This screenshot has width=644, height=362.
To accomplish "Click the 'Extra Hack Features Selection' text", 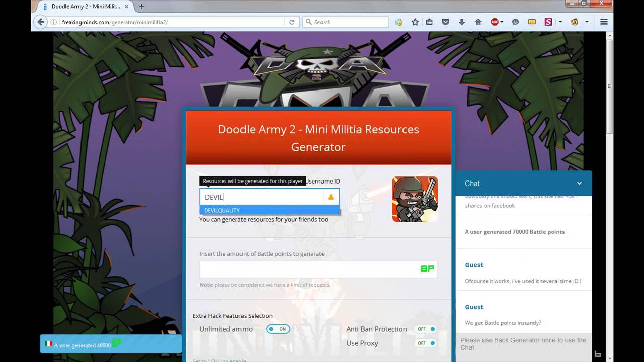I will click(232, 316).
